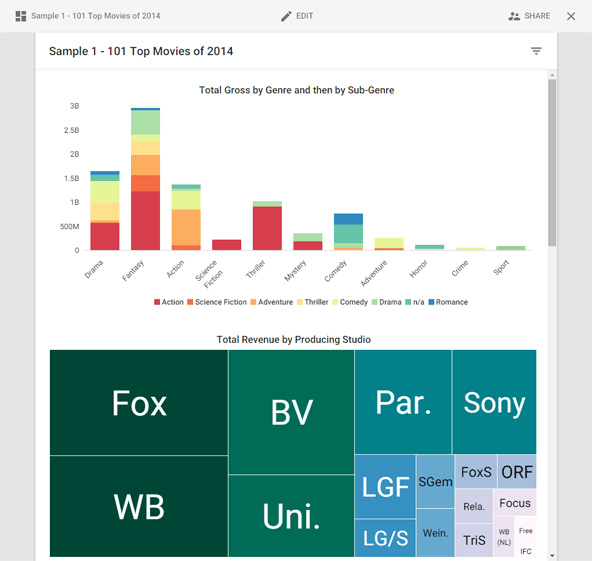Image resolution: width=592 pixels, height=561 pixels.
Task: Click the 'Drama' axis label
Action: pos(93,269)
